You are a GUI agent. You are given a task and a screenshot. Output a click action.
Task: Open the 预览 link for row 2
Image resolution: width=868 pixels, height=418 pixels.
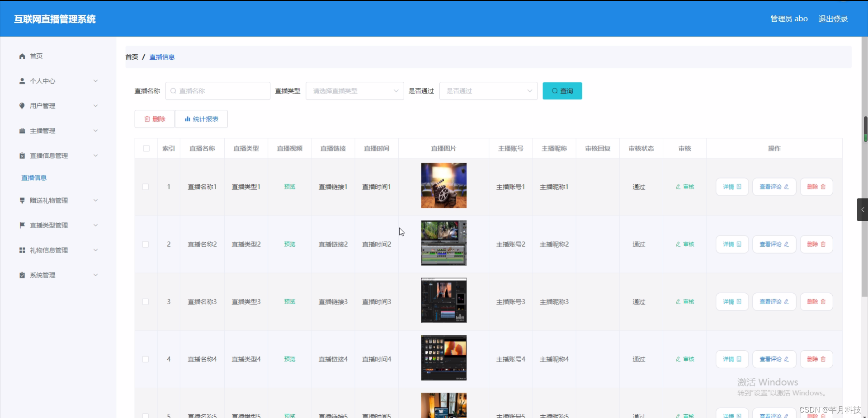(x=289, y=244)
